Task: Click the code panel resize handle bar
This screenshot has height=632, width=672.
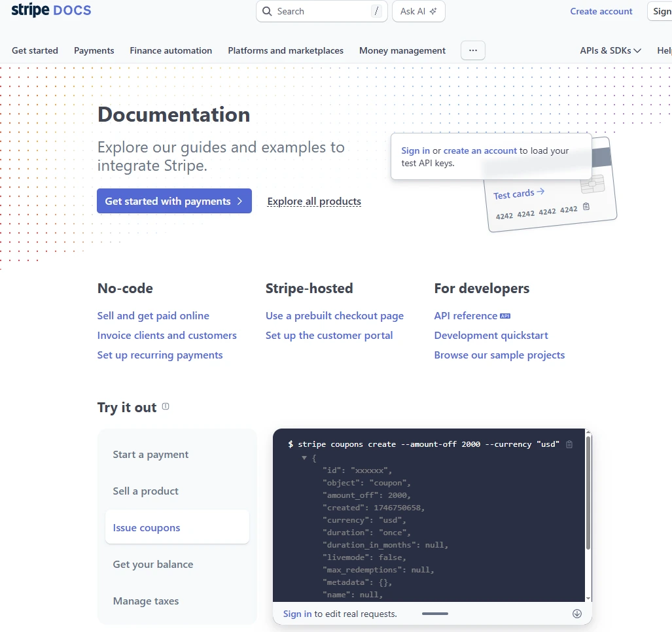Action: coord(434,614)
